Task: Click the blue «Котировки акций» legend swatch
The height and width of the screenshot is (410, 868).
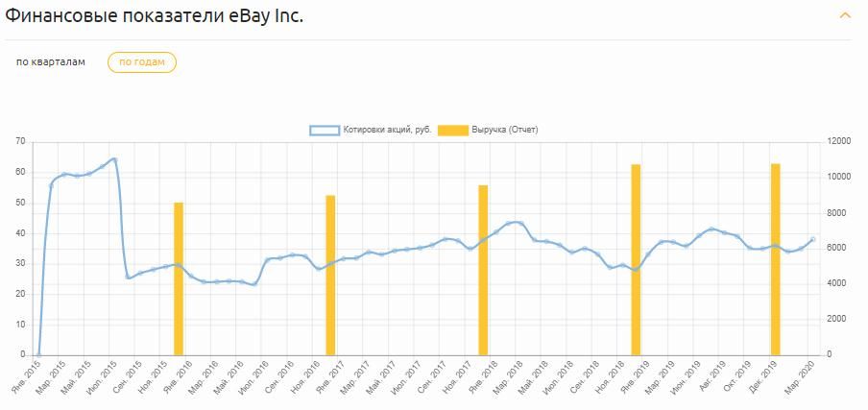Action: (x=324, y=130)
